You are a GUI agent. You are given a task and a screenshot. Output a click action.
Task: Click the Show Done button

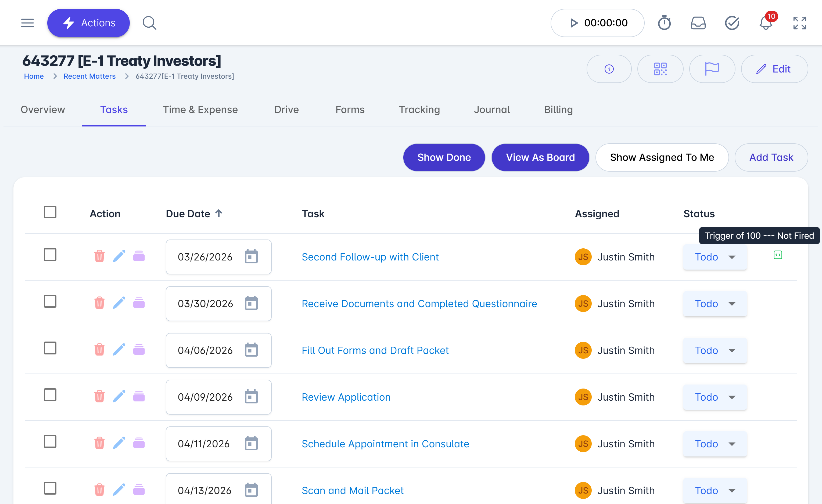click(444, 157)
